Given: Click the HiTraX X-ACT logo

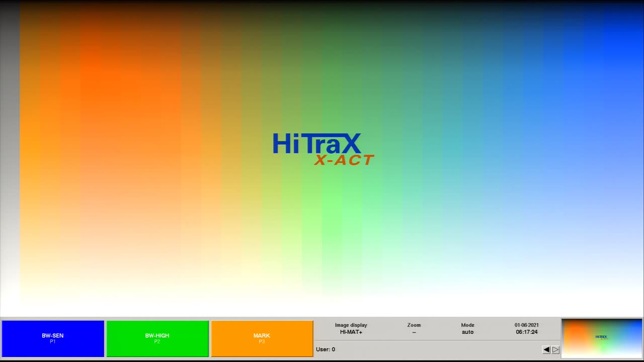Looking at the screenshot, I should [x=324, y=149].
